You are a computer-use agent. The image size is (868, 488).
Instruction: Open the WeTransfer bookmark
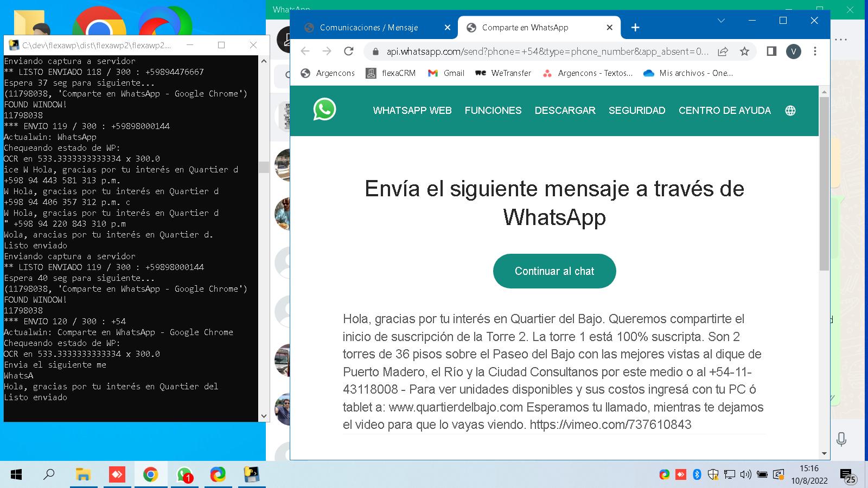(x=503, y=73)
